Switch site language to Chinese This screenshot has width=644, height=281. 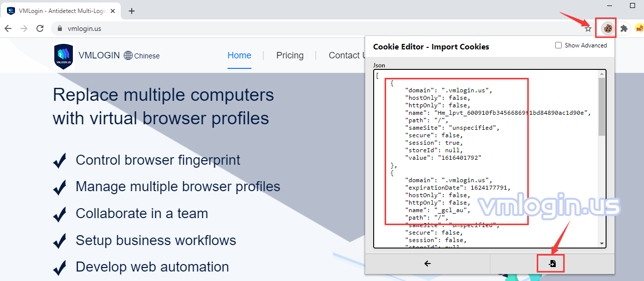point(147,56)
